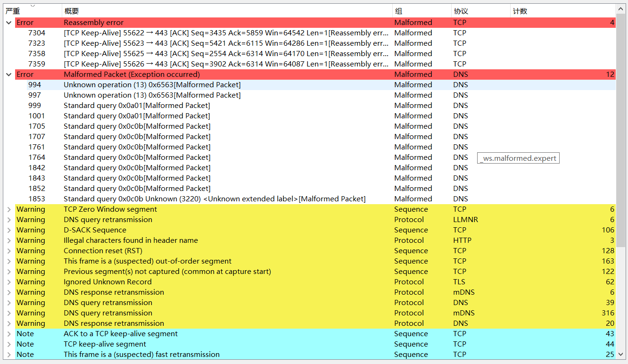Select packet 997 Unknown operation row
Image resolution: width=628 pixels, height=364 pixels.
click(310, 95)
